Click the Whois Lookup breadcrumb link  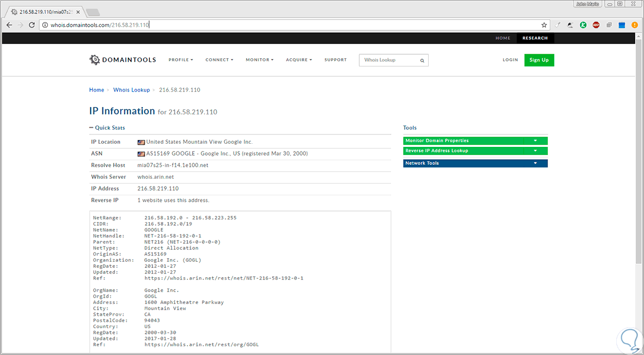[131, 90]
